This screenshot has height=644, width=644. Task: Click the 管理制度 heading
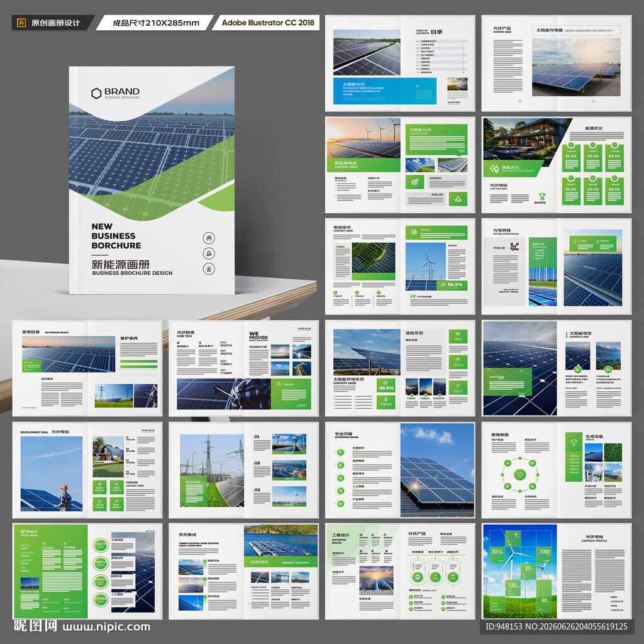500,435
